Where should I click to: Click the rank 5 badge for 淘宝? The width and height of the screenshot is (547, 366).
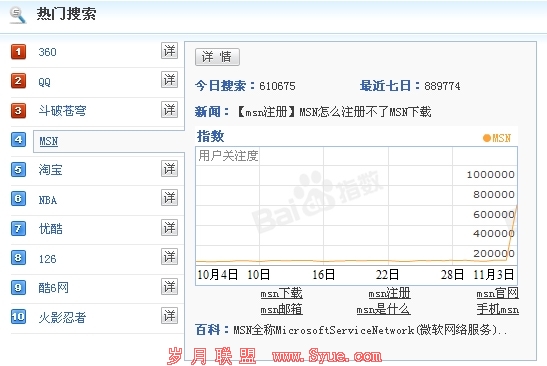click(18, 170)
